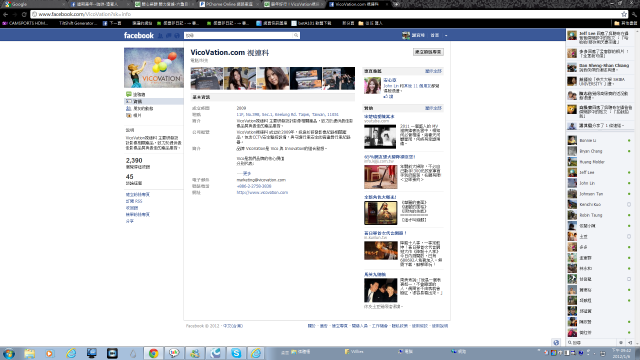The width and height of the screenshot is (640, 360).
Task: Click the Taipei address link
Action: [287, 114]
